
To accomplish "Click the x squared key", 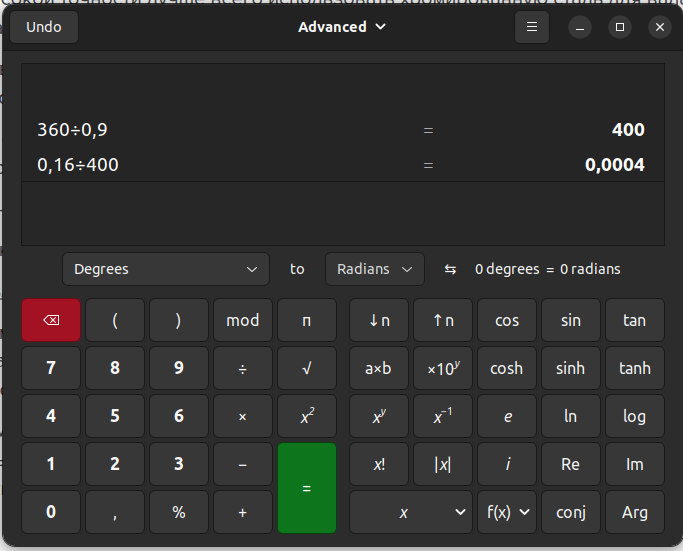I will pos(307,416).
